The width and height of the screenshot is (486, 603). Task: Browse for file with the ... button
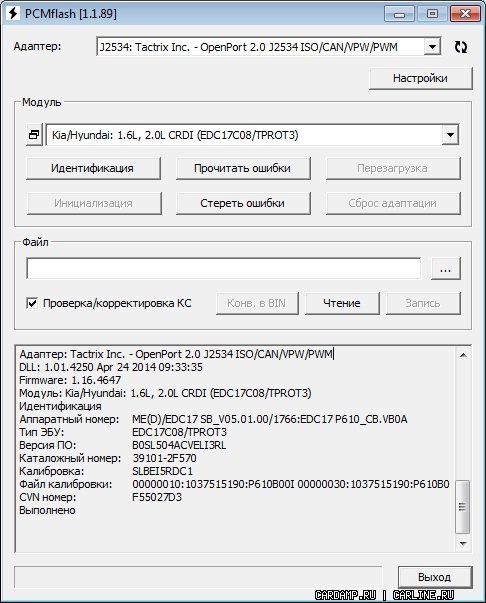pyautogui.click(x=446, y=268)
